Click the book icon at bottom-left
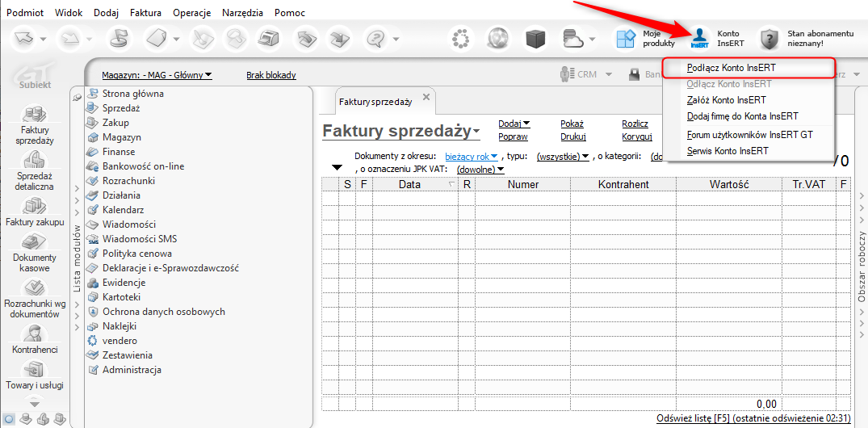Screen dimensions: 868x428 click(x=60, y=418)
